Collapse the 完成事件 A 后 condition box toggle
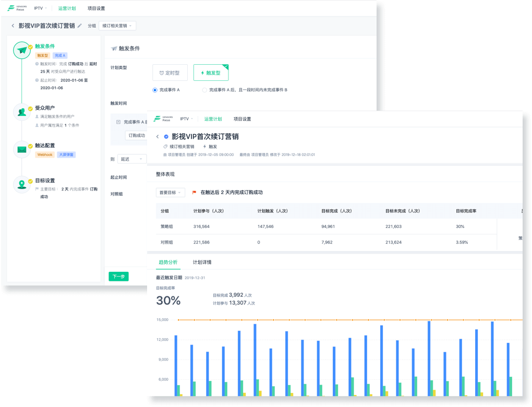532x407 pixels. (x=118, y=122)
